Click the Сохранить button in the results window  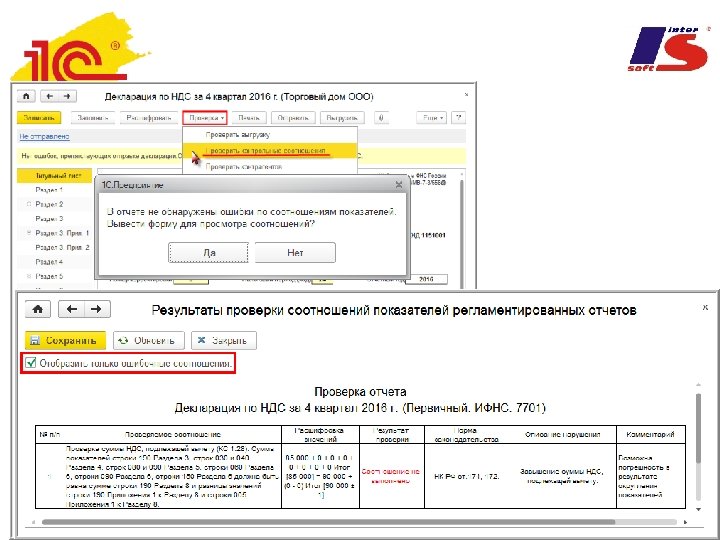65,340
